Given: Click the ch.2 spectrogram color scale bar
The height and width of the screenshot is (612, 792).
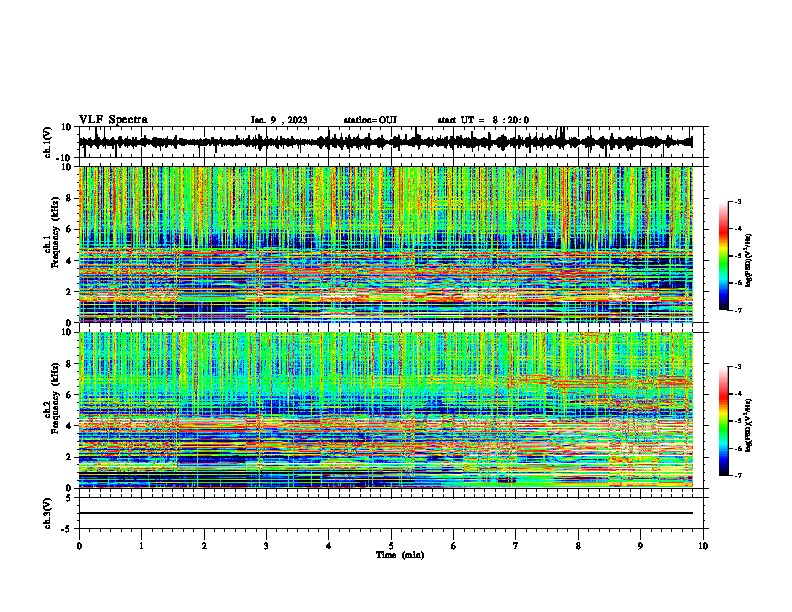Looking at the screenshot, I should 724,421.
